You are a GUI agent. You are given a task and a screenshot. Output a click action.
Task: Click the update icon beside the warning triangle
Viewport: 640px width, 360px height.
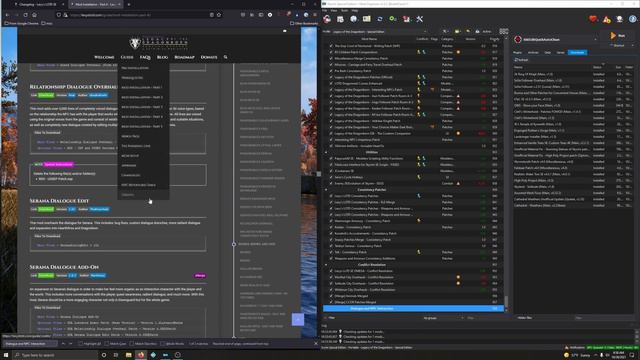click(620, 19)
